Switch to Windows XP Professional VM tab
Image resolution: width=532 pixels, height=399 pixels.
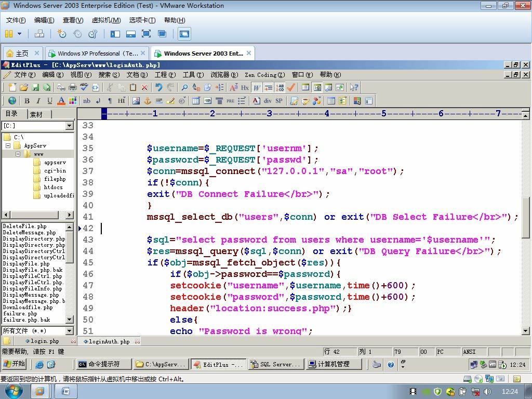pyautogui.click(x=98, y=54)
